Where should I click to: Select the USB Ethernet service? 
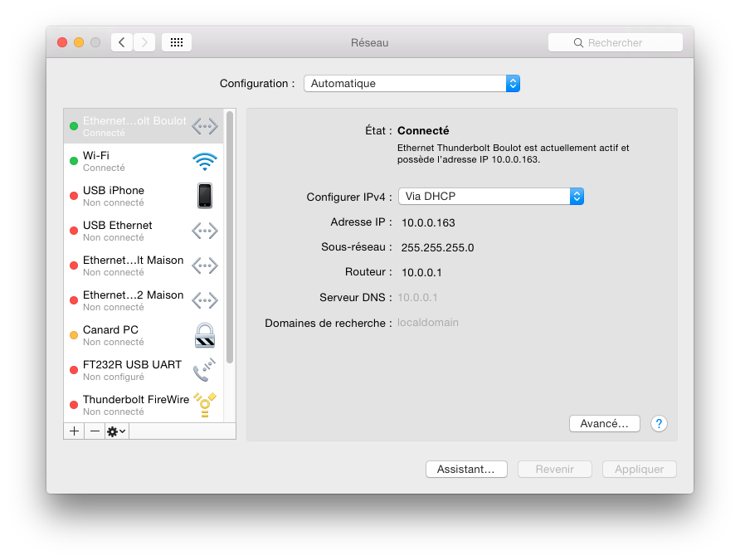144,231
